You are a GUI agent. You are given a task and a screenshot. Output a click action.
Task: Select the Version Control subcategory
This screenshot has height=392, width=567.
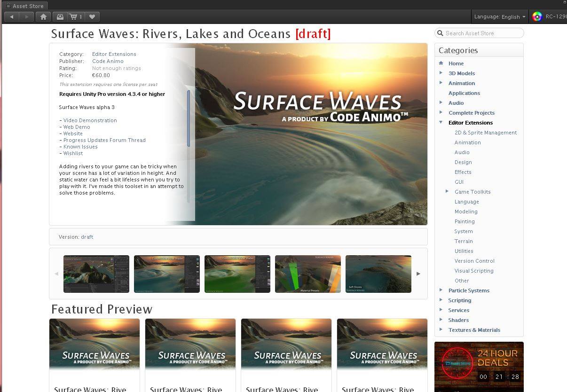[474, 261]
